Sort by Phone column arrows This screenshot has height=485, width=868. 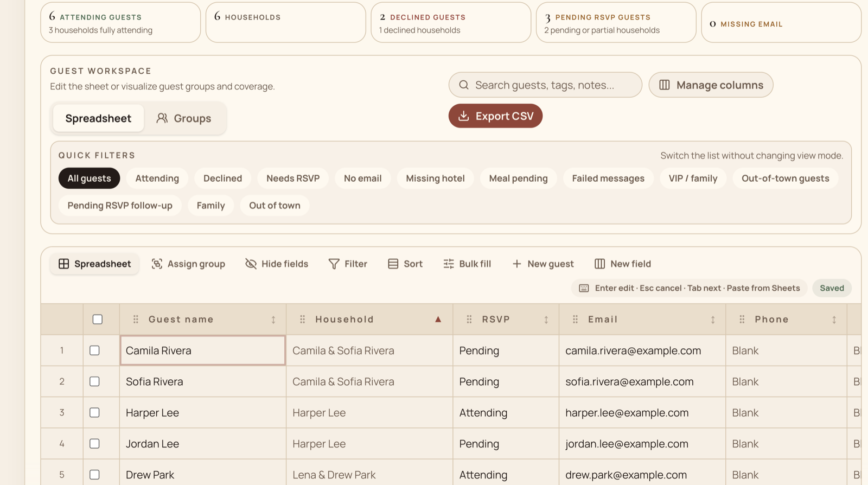[x=834, y=320]
